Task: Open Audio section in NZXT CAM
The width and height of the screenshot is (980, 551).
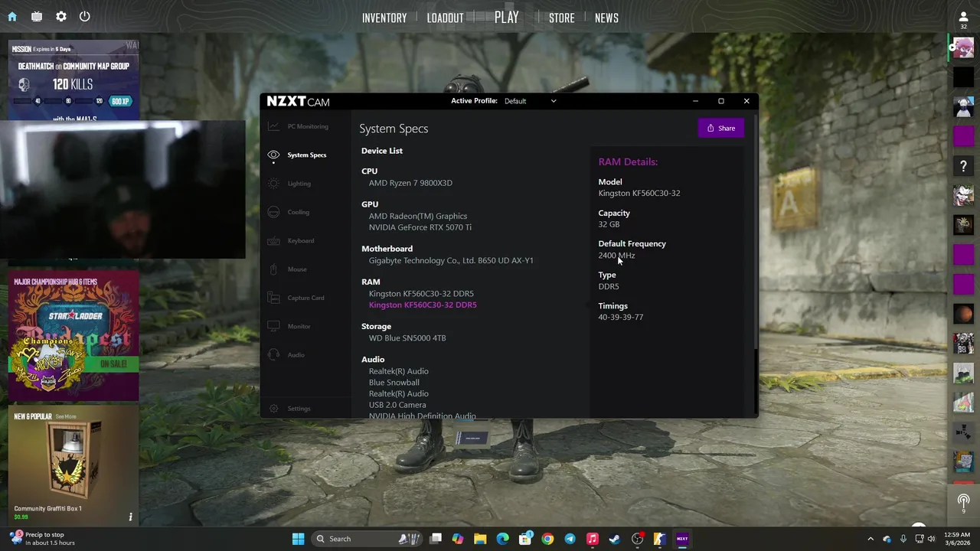Action: (296, 355)
